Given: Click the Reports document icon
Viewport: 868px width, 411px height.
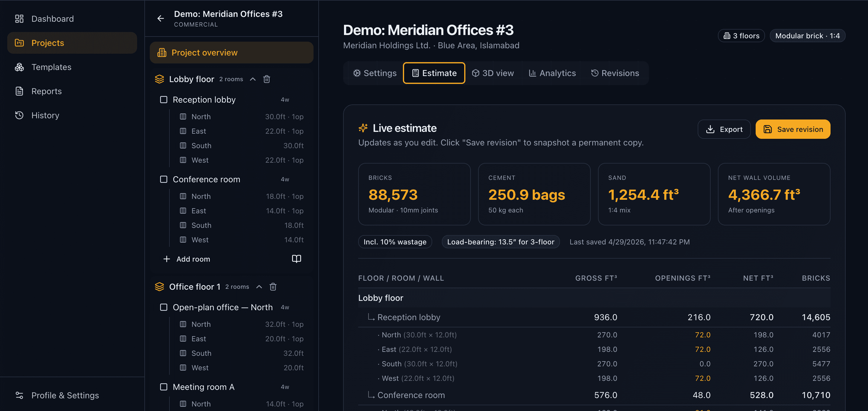Looking at the screenshot, I should tap(19, 91).
